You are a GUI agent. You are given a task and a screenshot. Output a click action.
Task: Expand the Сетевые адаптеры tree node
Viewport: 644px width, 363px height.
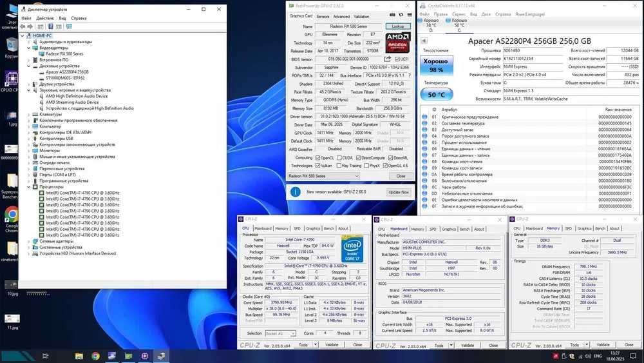point(29,241)
